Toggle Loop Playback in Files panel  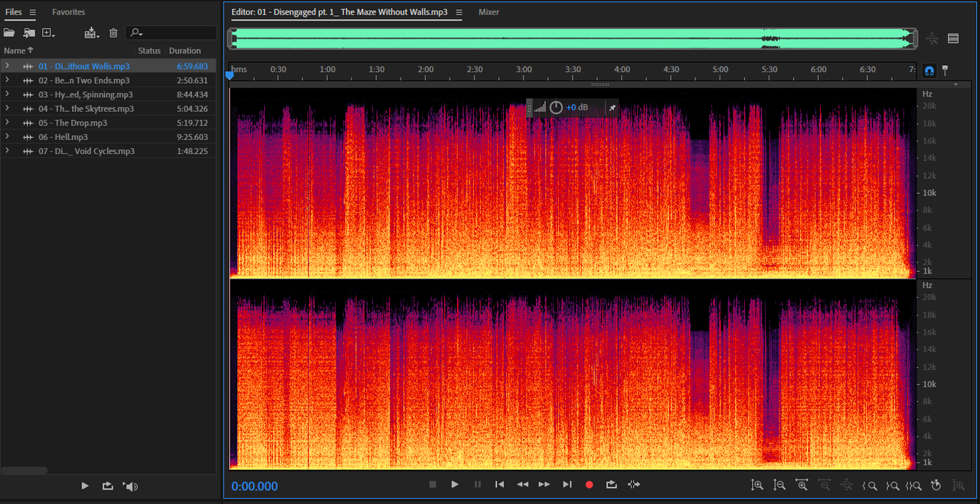(107, 486)
